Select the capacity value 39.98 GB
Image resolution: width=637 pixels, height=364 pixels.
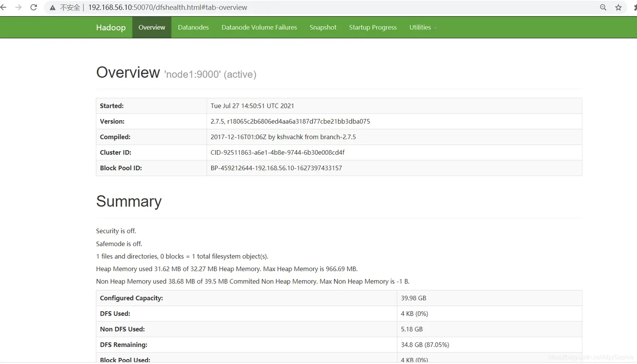click(x=414, y=298)
